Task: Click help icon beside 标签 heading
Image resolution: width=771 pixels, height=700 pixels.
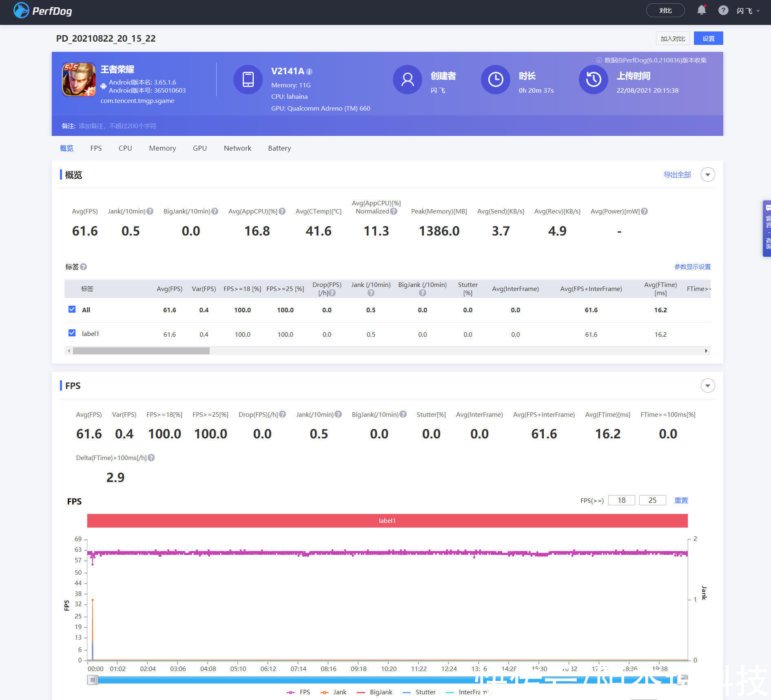Action: point(84,267)
